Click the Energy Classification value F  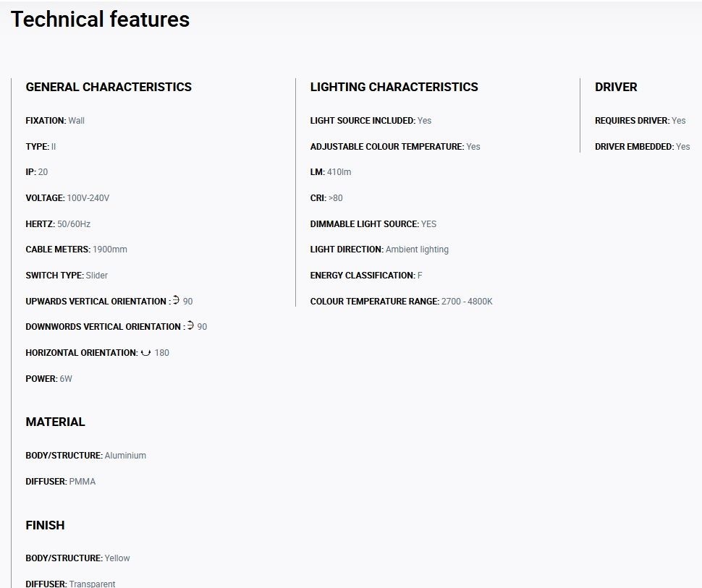click(x=420, y=276)
